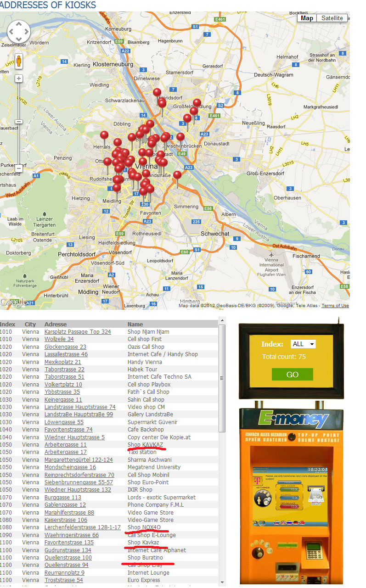Open Ybbstrasse 35 address link

[x=62, y=392]
